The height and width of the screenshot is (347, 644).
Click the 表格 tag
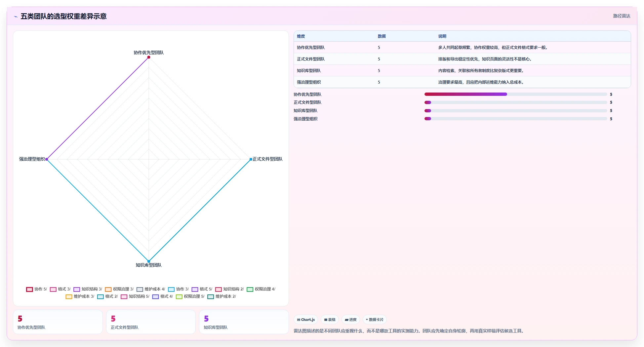330,320
